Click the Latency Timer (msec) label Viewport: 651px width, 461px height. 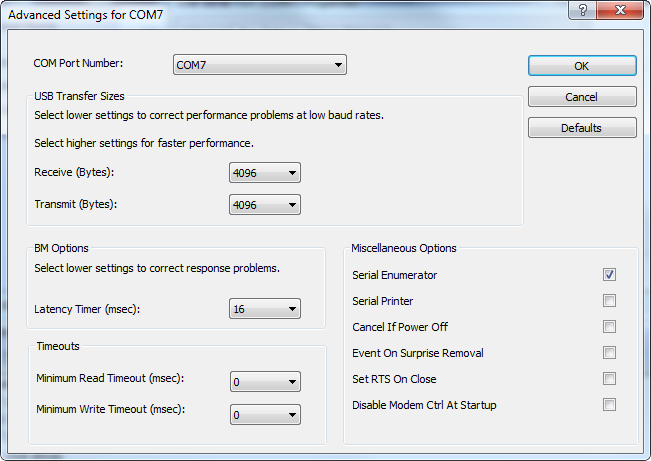point(88,309)
